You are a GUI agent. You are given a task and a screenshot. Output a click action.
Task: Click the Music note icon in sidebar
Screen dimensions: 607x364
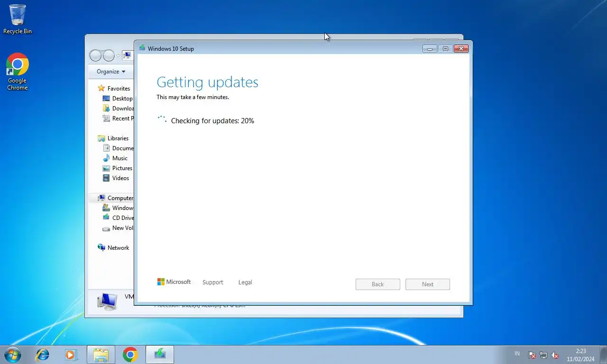pos(106,158)
